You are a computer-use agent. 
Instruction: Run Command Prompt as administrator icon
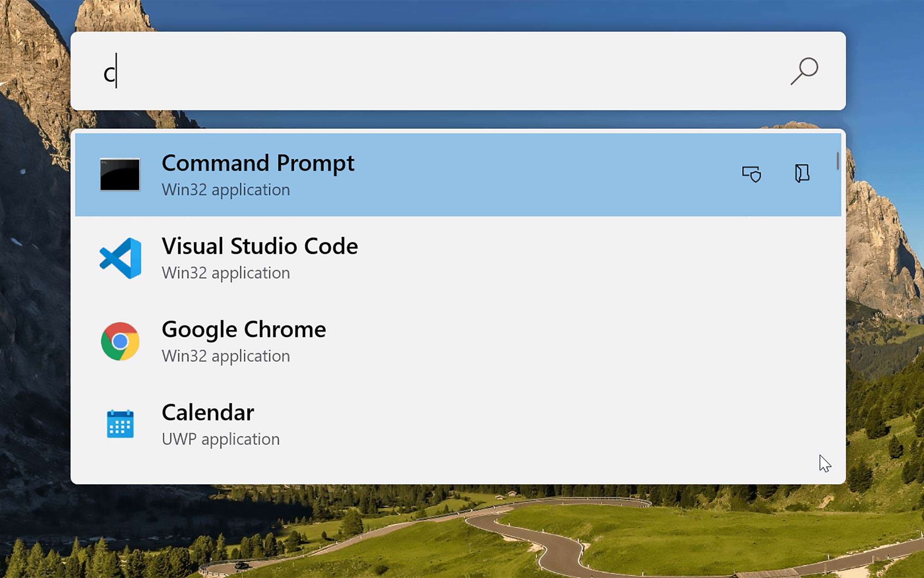(752, 174)
